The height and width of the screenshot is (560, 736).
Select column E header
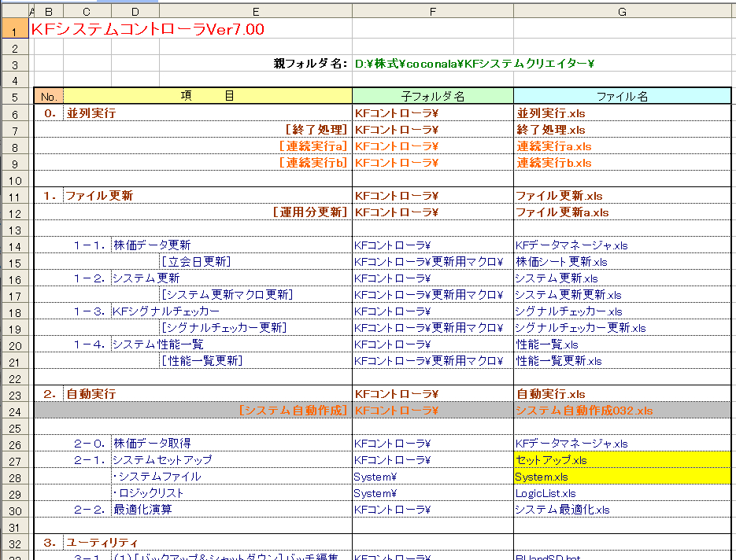click(256, 11)
